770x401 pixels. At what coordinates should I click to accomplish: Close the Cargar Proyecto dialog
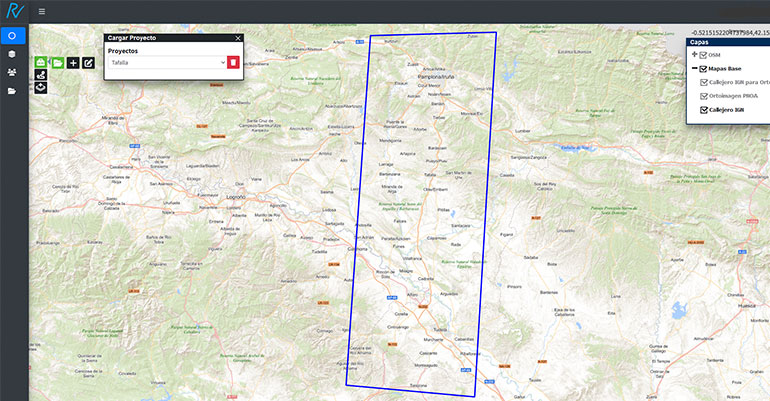coord(237,38)
